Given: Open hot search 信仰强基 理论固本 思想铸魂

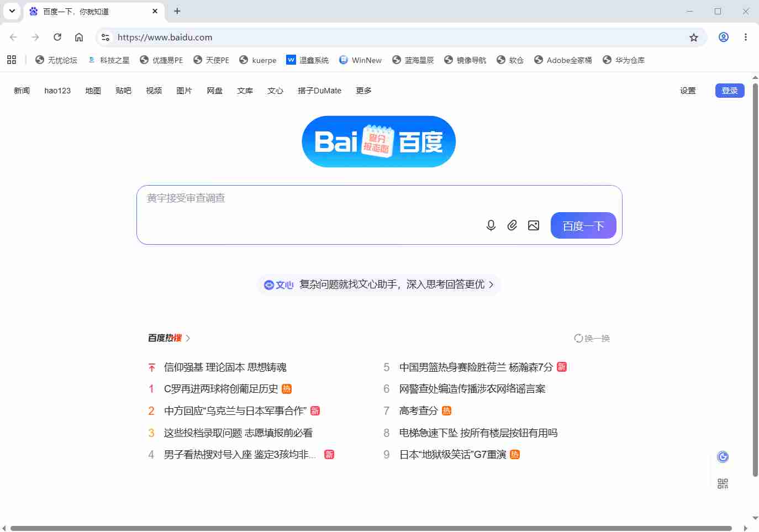Looking at the screenshot, I should [225, 367].
